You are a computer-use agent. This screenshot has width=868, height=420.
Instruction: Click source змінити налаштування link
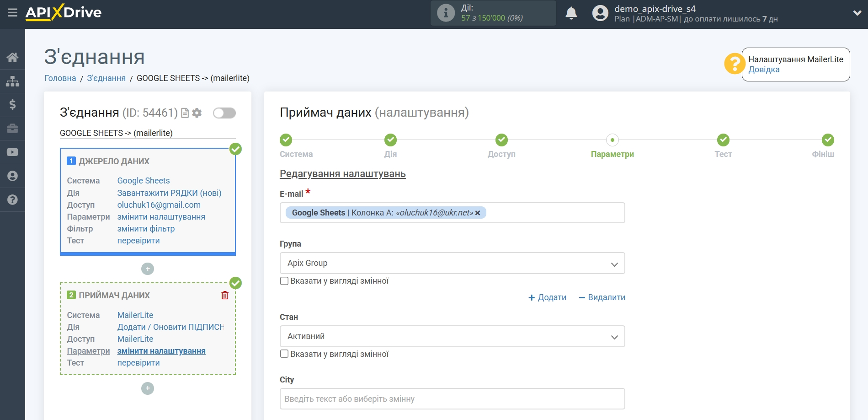161,217
